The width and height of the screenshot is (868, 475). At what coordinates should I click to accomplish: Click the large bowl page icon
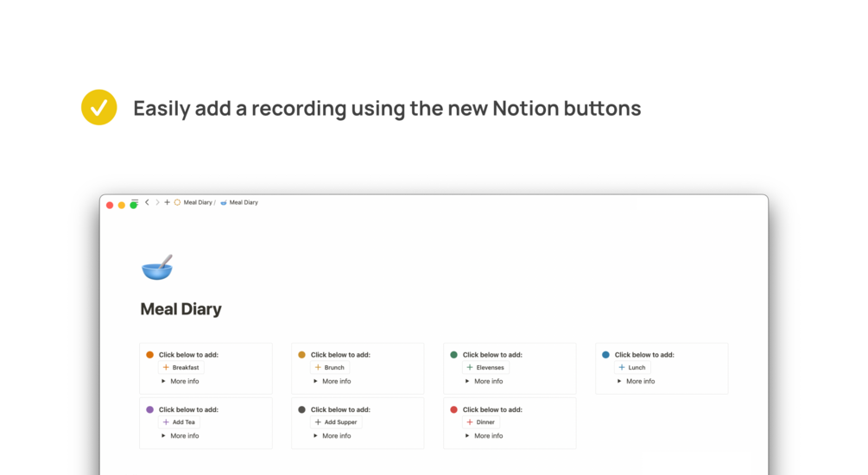coord(156,268)
